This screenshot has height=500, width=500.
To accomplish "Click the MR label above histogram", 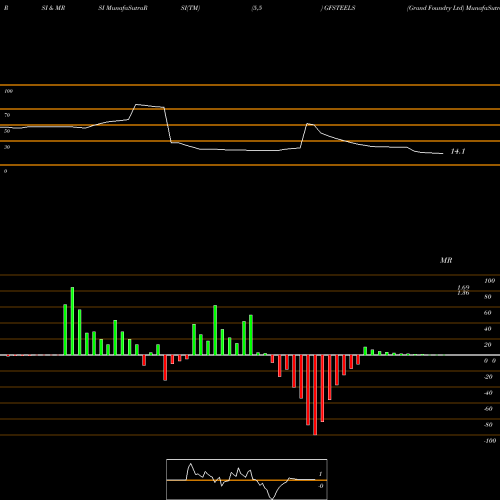I will [x=446, y=260].
